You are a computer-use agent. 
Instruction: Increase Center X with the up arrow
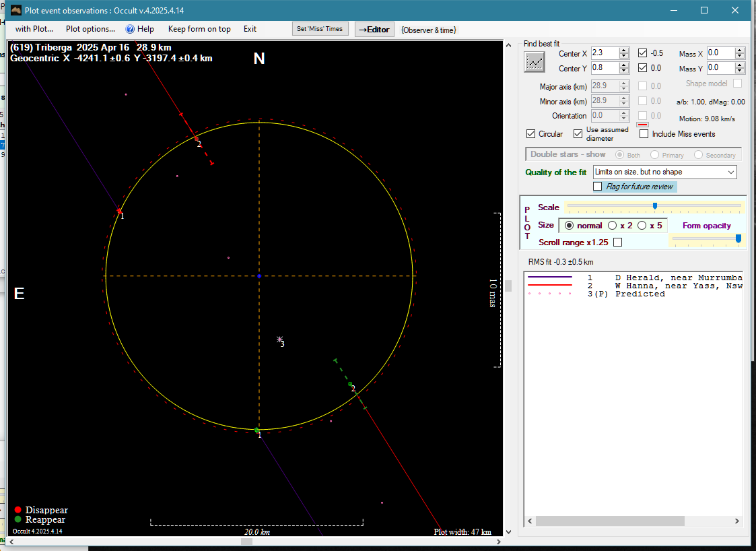click(624, 50)
